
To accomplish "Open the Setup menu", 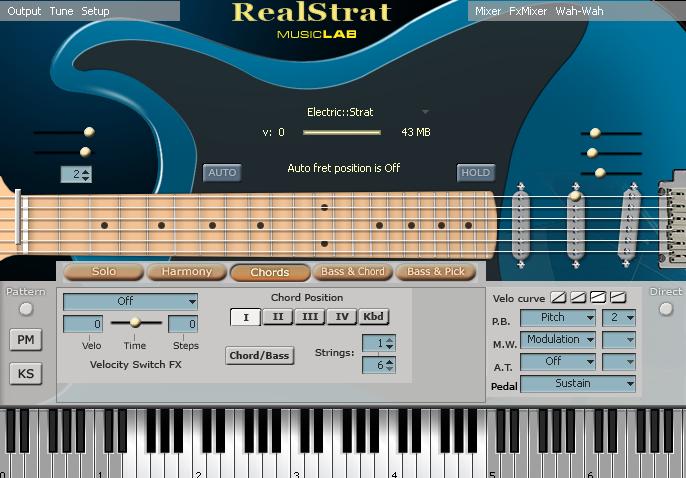I will [95, 11].
